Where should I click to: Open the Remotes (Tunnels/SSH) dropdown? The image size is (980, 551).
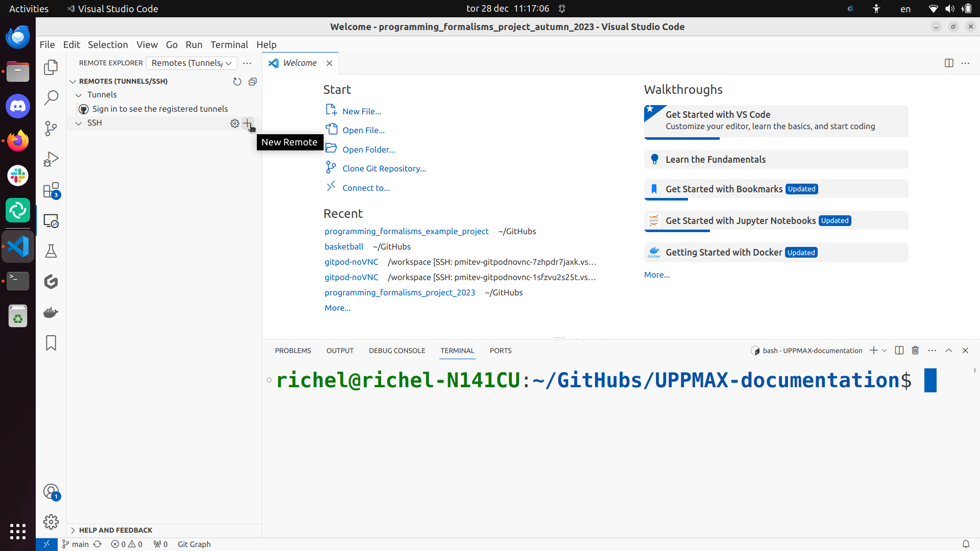coord(191,63)
